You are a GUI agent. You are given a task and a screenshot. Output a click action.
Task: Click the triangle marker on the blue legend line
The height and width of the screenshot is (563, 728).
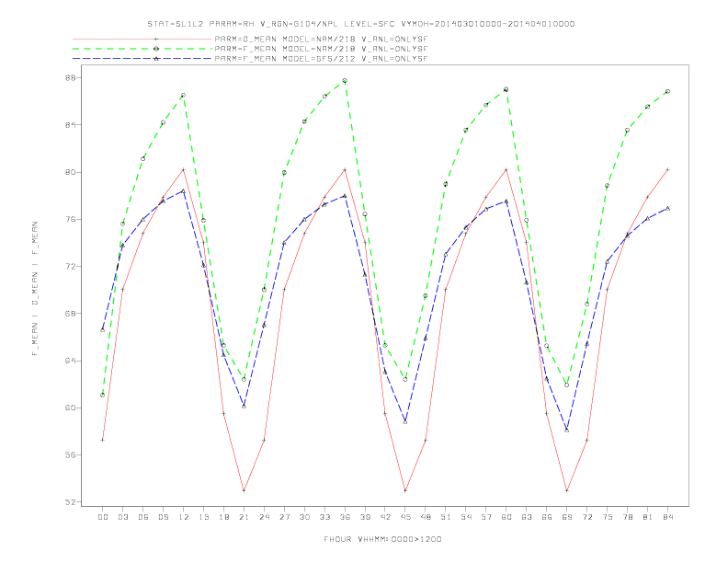(x=156, y=59)
